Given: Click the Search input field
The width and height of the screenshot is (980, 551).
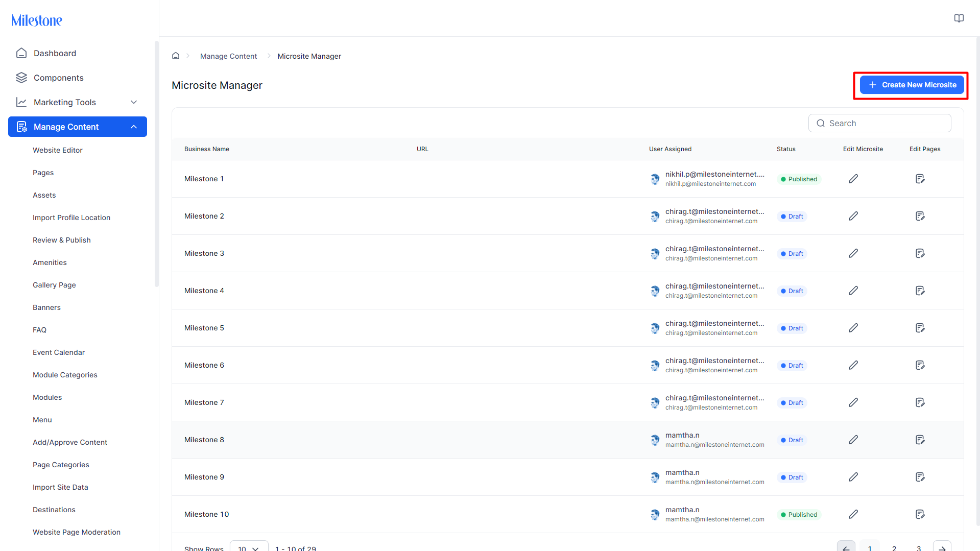Looking at the screenshot, I should (x=880, y=123).
